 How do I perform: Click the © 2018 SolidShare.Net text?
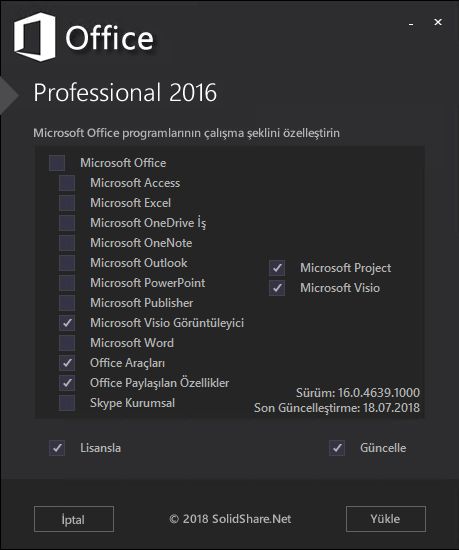click(230, 519)
